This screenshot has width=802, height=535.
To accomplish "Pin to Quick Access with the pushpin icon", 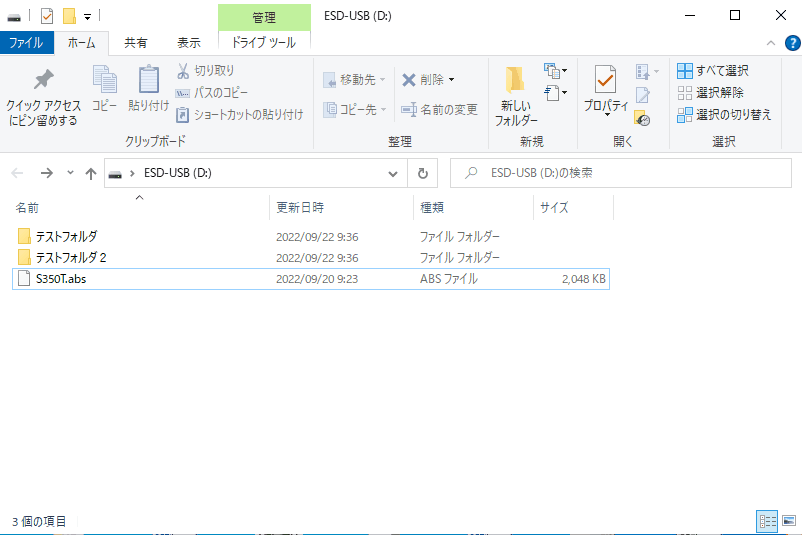I will pyautogui.click(x=43, y=97).
